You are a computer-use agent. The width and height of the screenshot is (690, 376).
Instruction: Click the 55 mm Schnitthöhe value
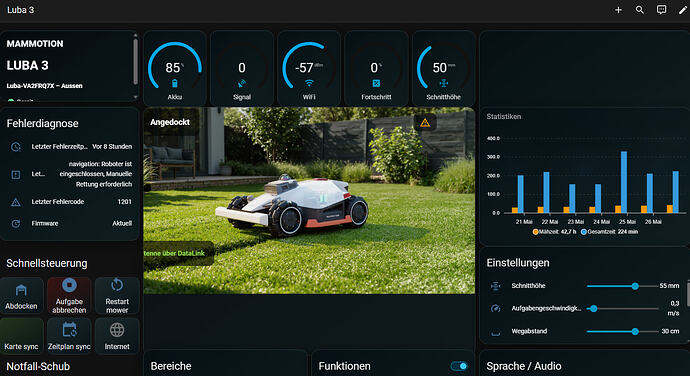669,286
